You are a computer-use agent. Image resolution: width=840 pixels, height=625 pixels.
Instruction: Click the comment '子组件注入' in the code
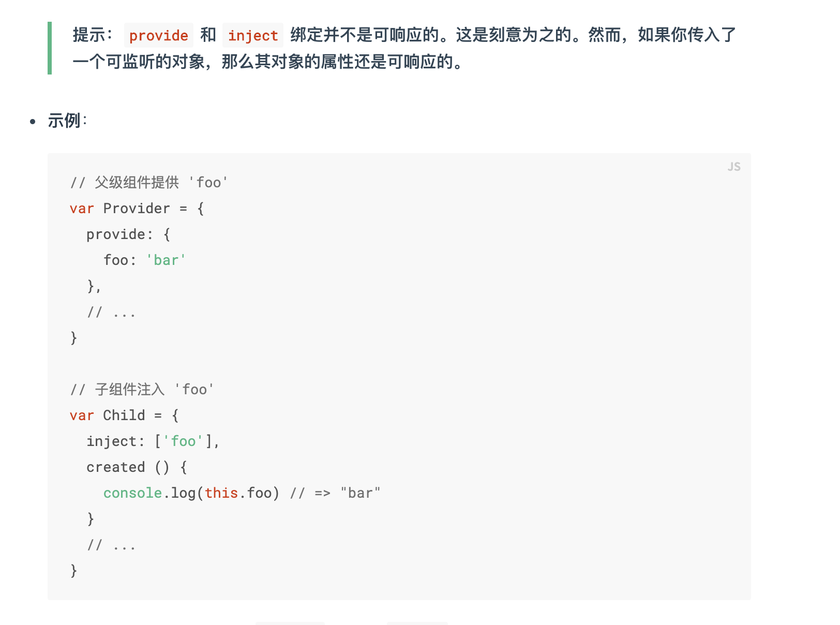pos(130,390)
